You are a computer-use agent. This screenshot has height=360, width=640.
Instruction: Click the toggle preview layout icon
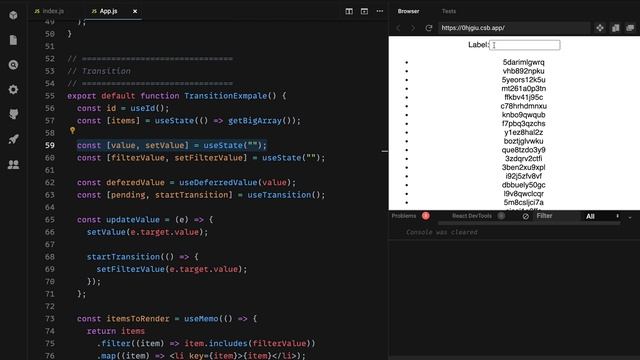364,11
